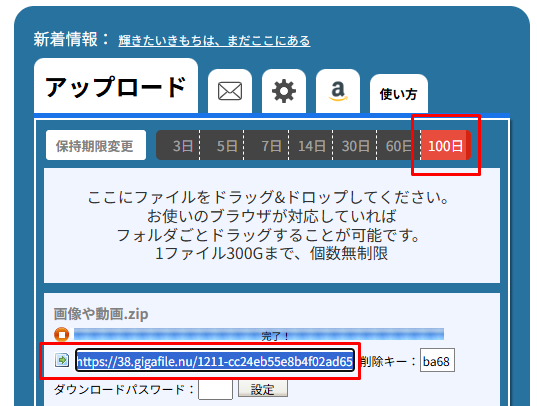Select the gigafile.nu URL field

[215, 361]
